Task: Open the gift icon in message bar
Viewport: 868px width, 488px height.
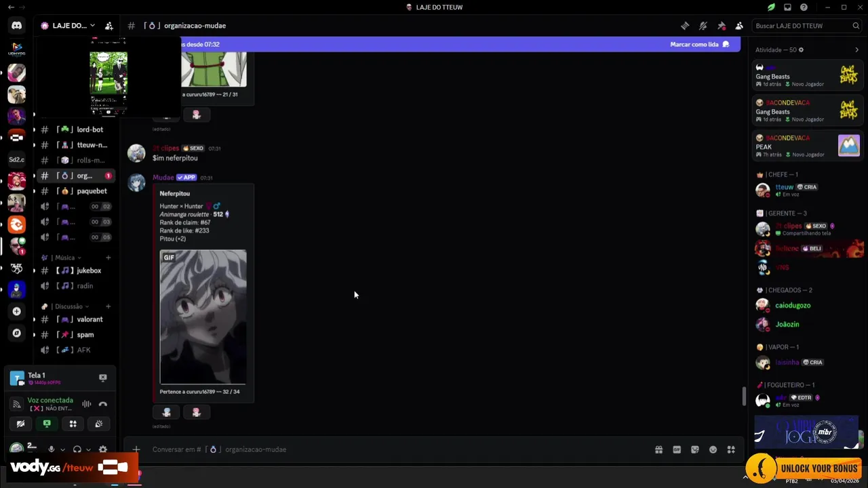Action: 658,449
